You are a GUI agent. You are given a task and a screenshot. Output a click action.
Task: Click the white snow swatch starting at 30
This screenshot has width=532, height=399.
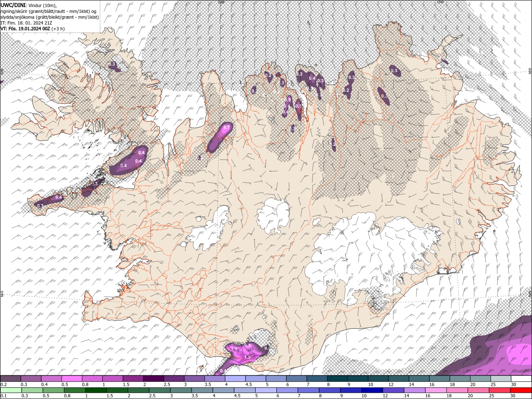521,379
